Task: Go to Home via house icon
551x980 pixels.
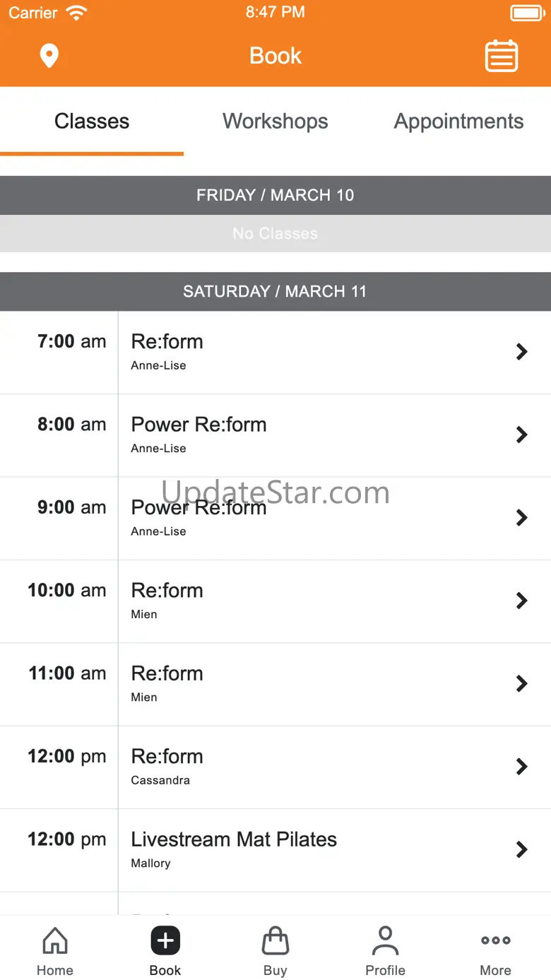Action: click(x=55, y=941)
